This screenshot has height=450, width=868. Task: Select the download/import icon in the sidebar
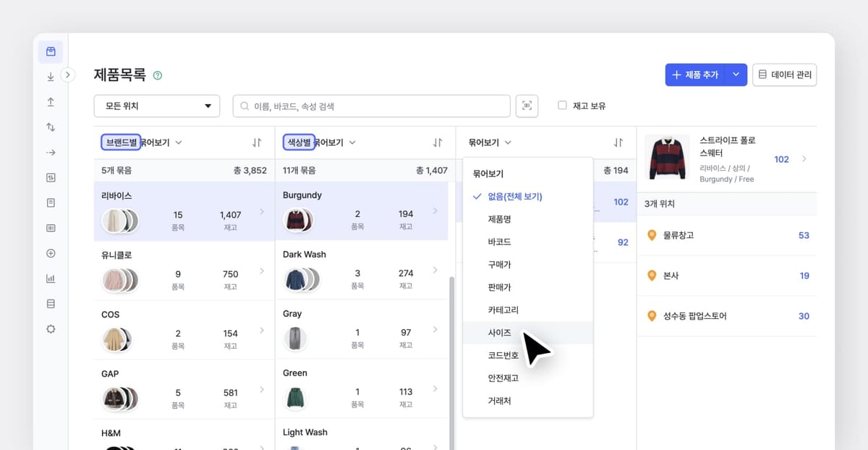[51, 76]
